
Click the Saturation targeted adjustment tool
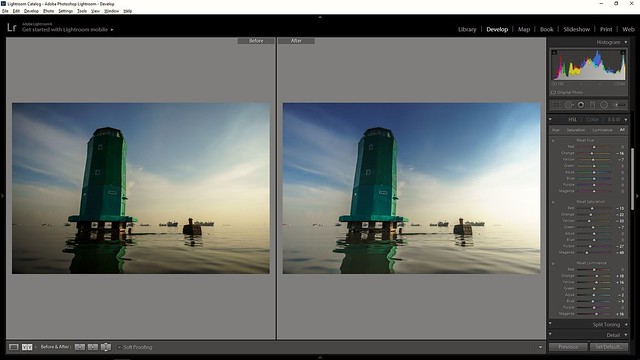point(553,202)
